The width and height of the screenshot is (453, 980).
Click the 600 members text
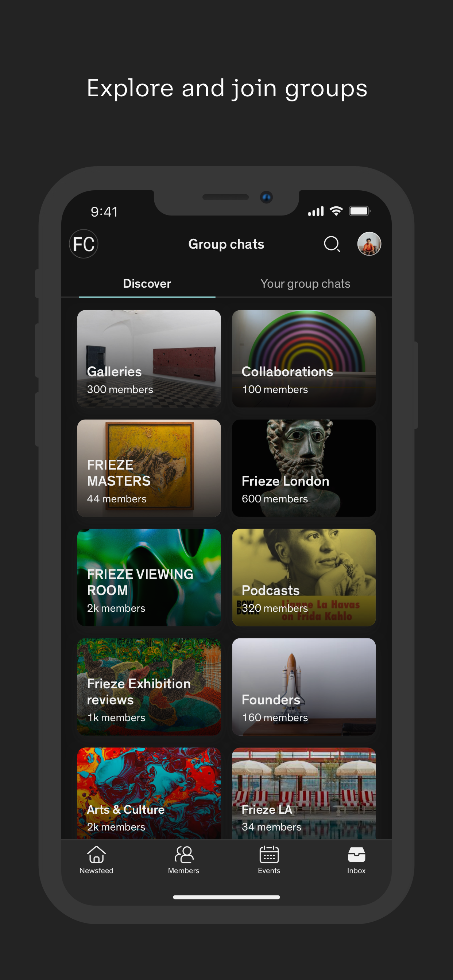(275, 499)
